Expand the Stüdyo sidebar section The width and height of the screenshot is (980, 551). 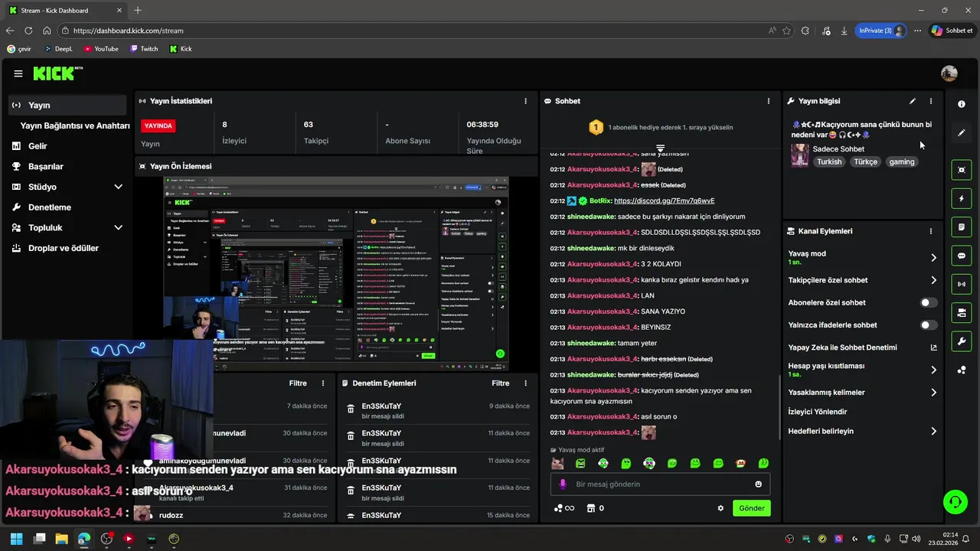[118, 187]
